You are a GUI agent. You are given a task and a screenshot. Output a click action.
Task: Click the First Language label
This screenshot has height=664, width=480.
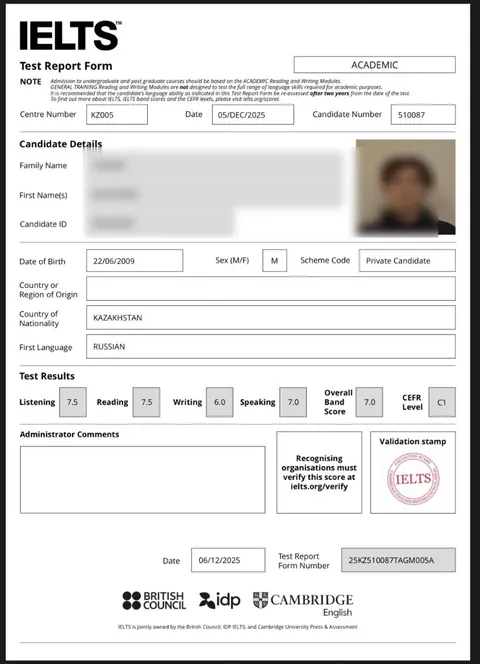coord(46,347)
